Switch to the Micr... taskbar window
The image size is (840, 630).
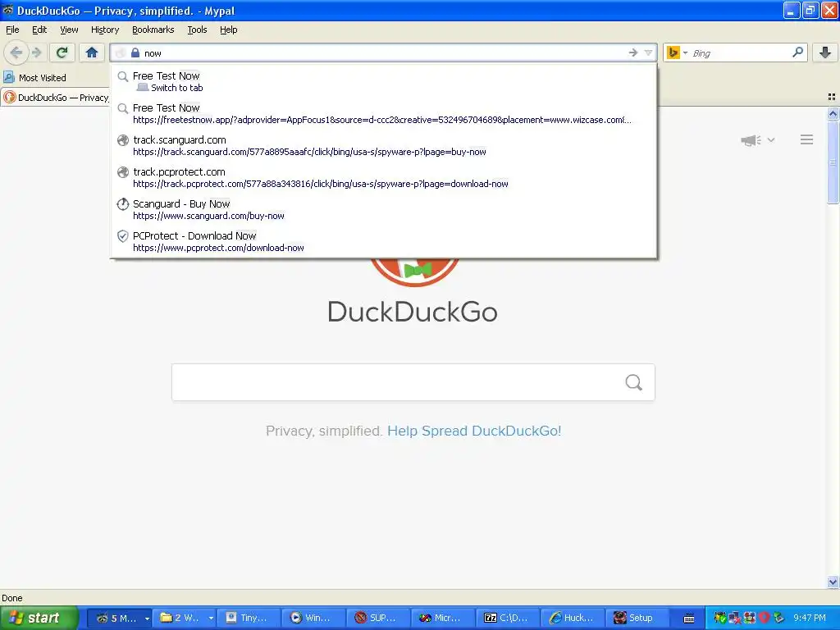(x=442, y=618)
